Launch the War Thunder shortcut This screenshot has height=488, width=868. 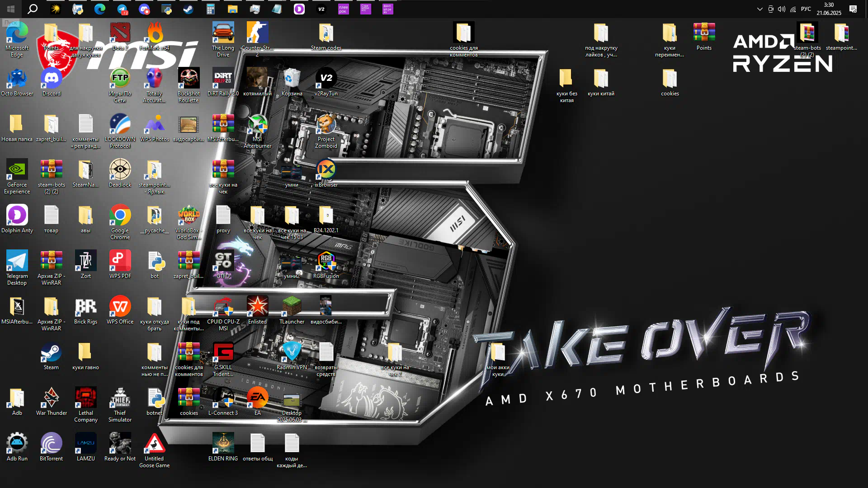coord(51,401)
